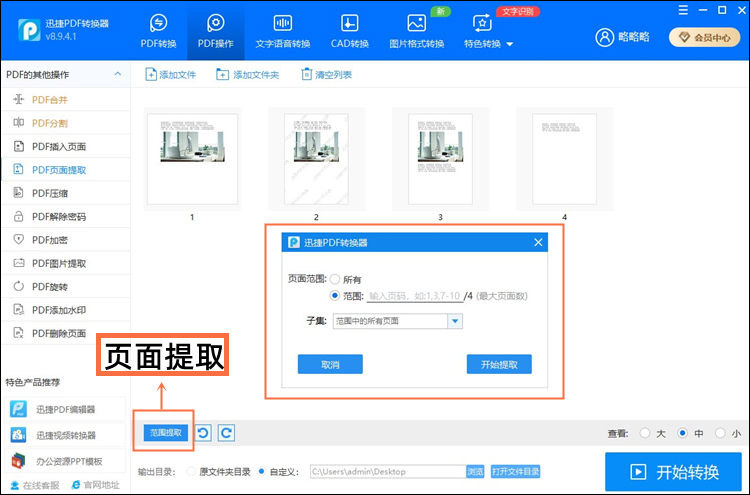750x495 pixels.
Task: Select PDF旋转 in sidebar
Action: (66, 286)
